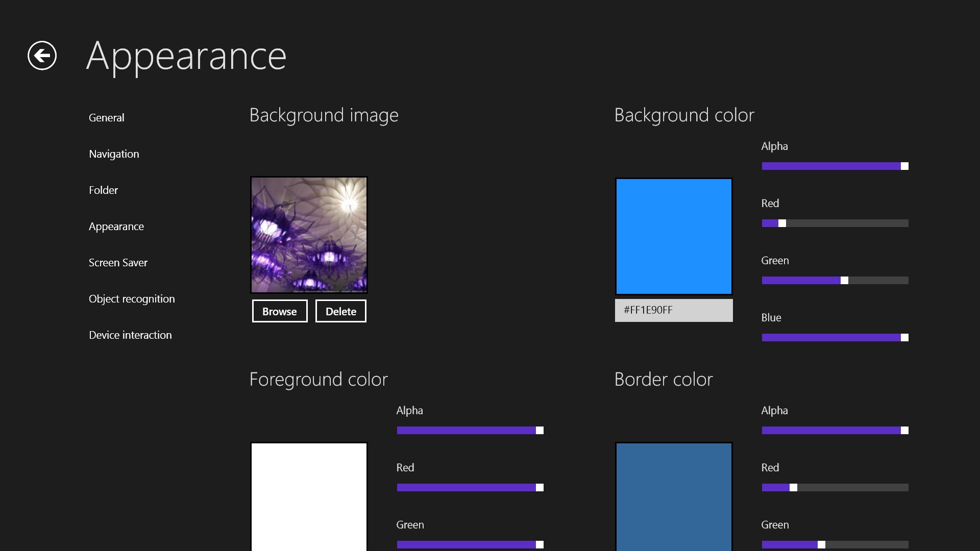Click the Delete button
Image resolution: width=980 pixels, height=551 pixels.
(x=340, y=311)
